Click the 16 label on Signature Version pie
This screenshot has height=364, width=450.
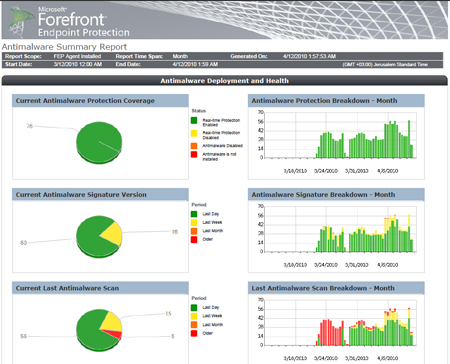(x=175, y=232)
